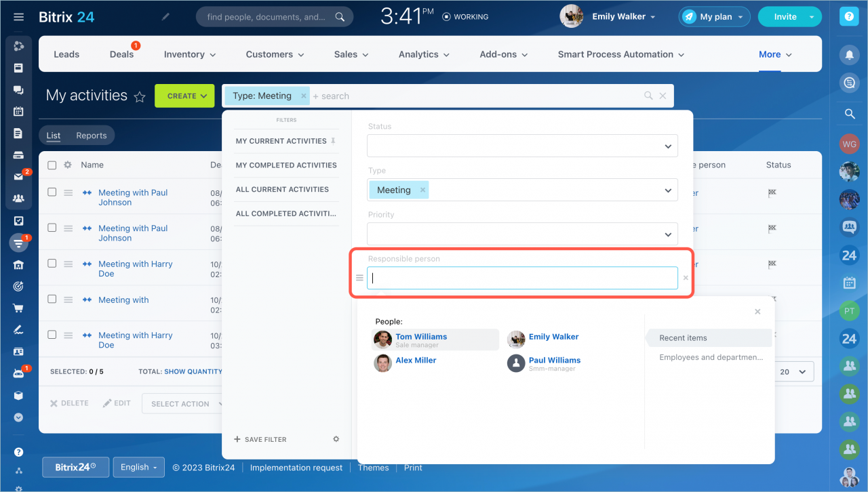Select Tom Williams from people list
The height and width of the screenshot is (492, 868).
click(435, 340)
